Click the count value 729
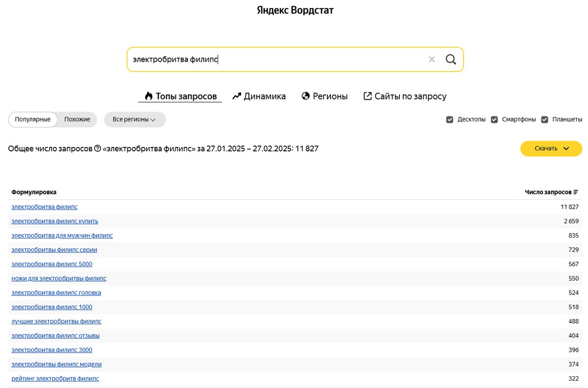 [573, 249]
